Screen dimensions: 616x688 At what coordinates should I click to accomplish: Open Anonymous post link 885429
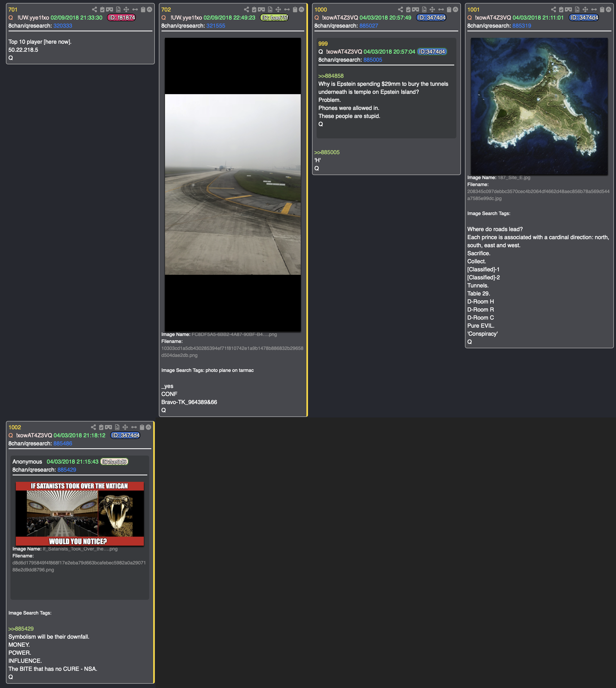(67, 470)
